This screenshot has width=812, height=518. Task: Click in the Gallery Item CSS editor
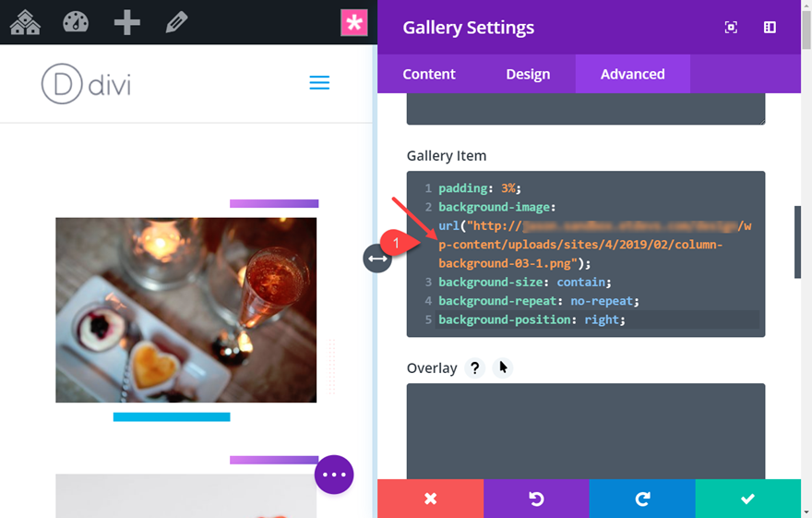click(x=586, y=254)
